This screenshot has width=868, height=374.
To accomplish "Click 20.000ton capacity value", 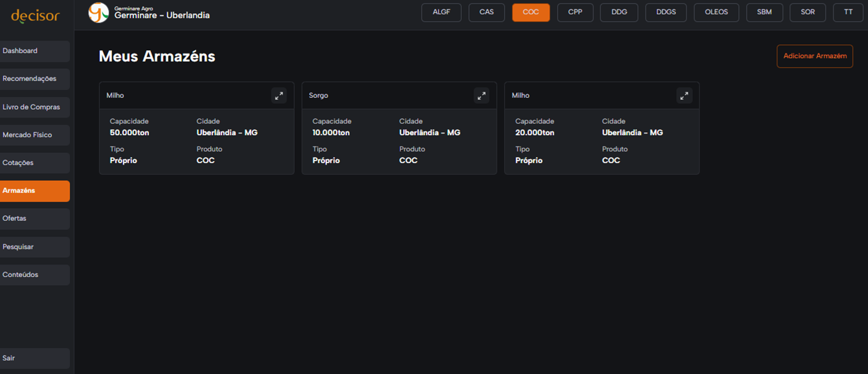I will click(x=535, y=133).
